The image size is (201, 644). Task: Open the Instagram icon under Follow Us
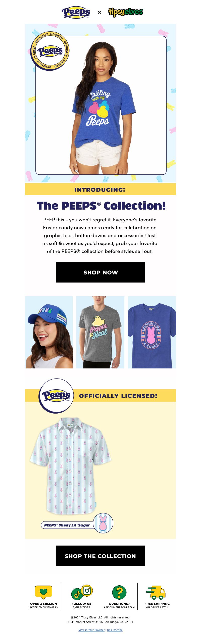click(87, 590)
